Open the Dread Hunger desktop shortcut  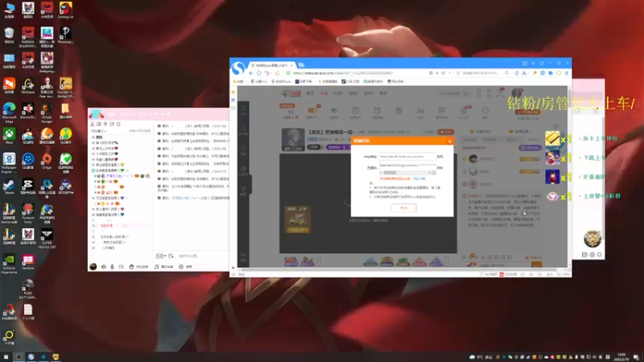(47, 113)
